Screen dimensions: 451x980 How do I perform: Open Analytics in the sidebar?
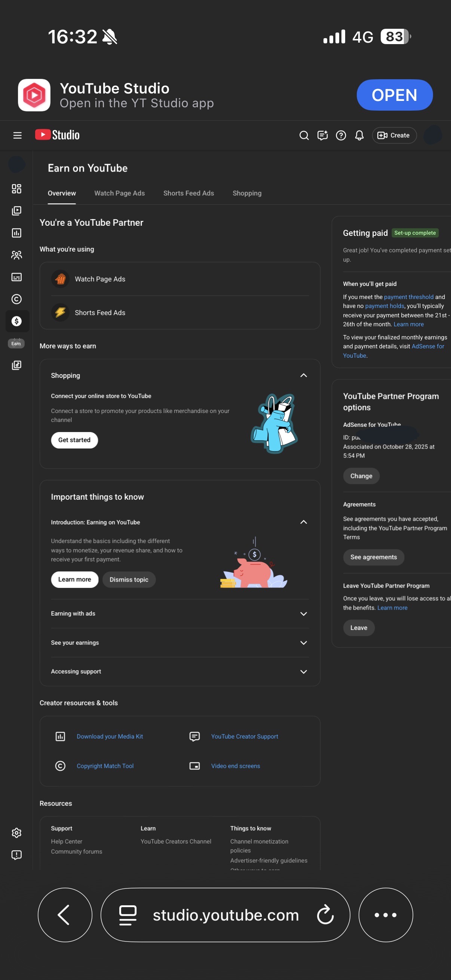pos(16,233)
